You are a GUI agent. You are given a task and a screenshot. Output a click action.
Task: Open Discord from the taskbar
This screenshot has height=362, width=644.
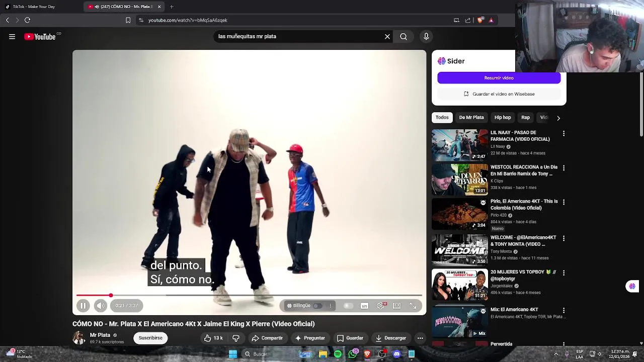pos(397,354)
